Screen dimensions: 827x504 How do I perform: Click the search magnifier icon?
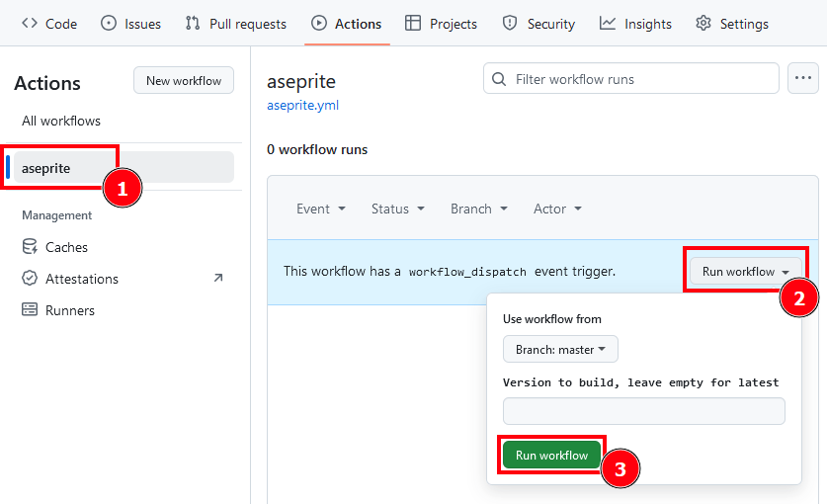pos(498,79)
